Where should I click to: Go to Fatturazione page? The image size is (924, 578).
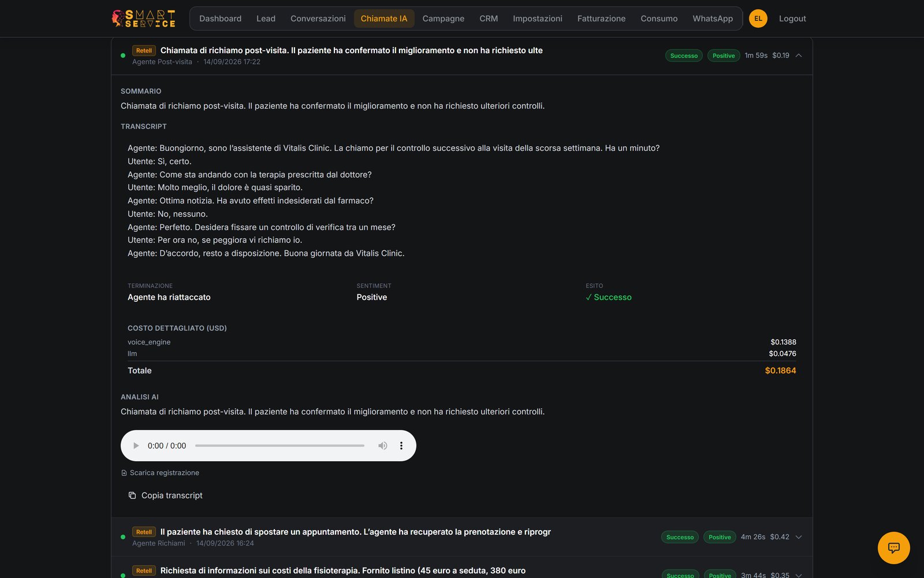click(x=601, y=18)
